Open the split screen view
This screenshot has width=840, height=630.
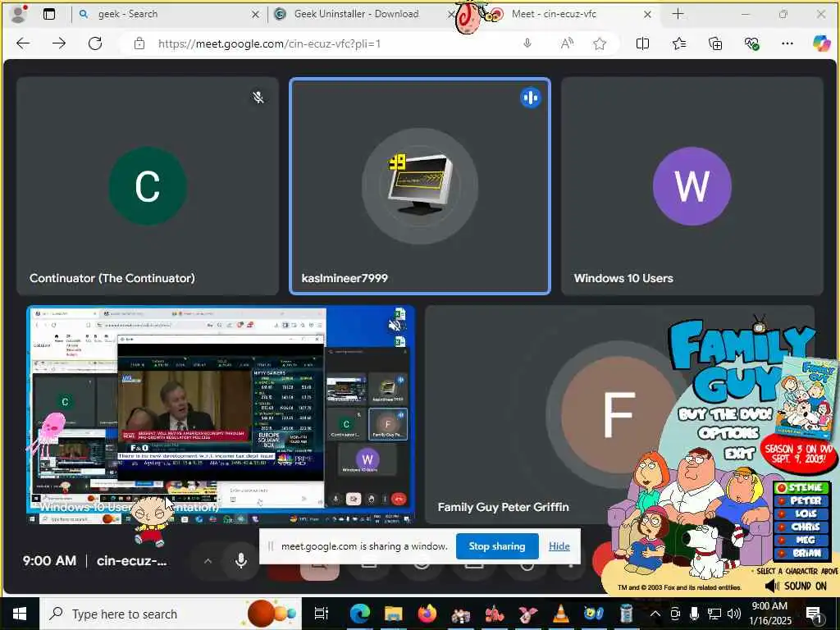[642, 43]
